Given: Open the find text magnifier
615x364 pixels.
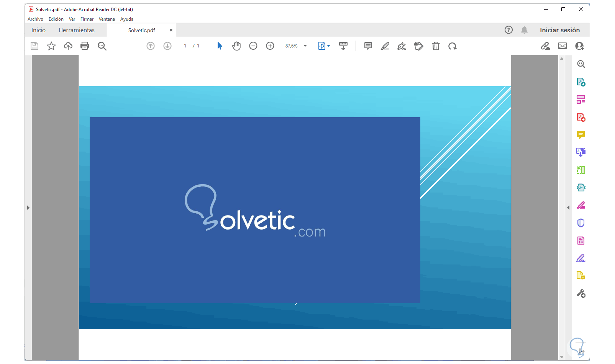Looking at the screenshot, I should [x=102, y=46].
